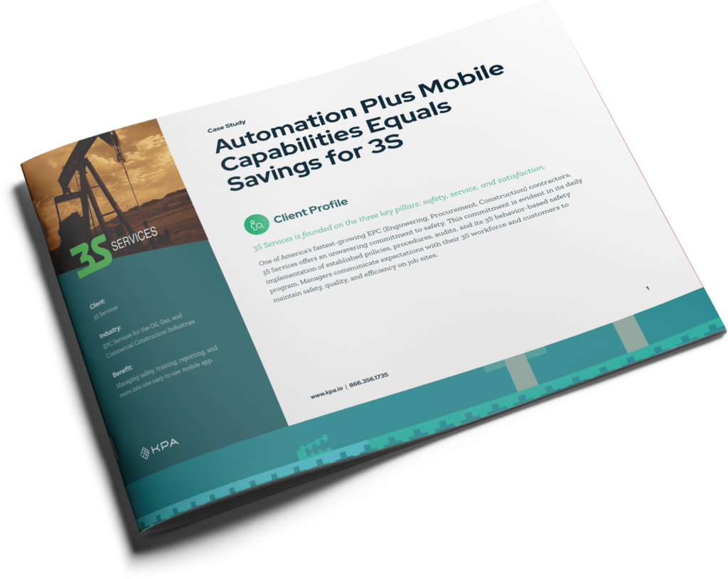Click the "EPC Services for the Oil, Gas" text
Viewport: 728px width, 579px height.
[x=149, y=336]
